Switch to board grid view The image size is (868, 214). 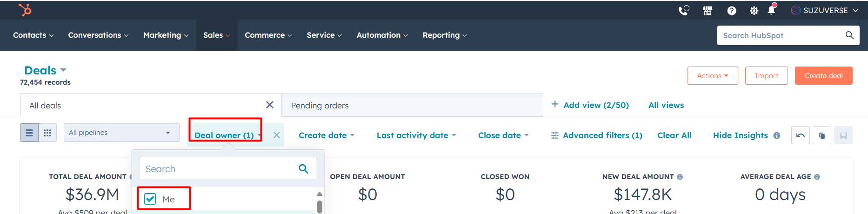coord(47,133)
